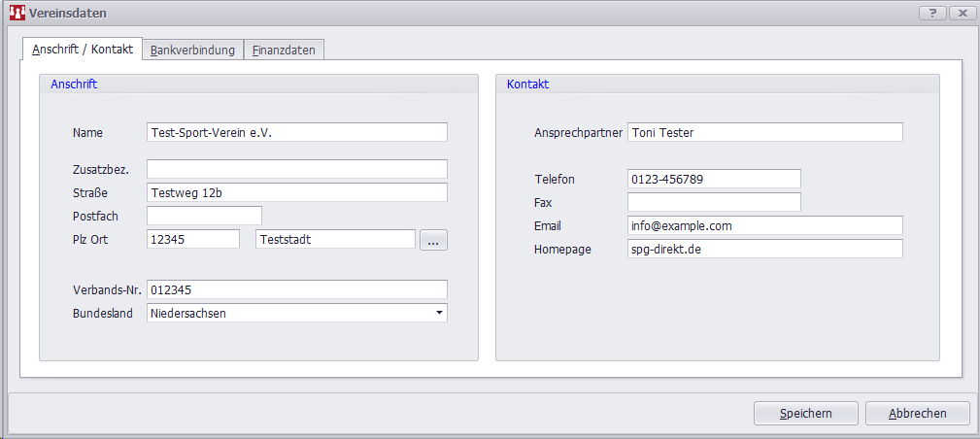
Task: Select the empty Postfach field
Action: pos(204,216)
